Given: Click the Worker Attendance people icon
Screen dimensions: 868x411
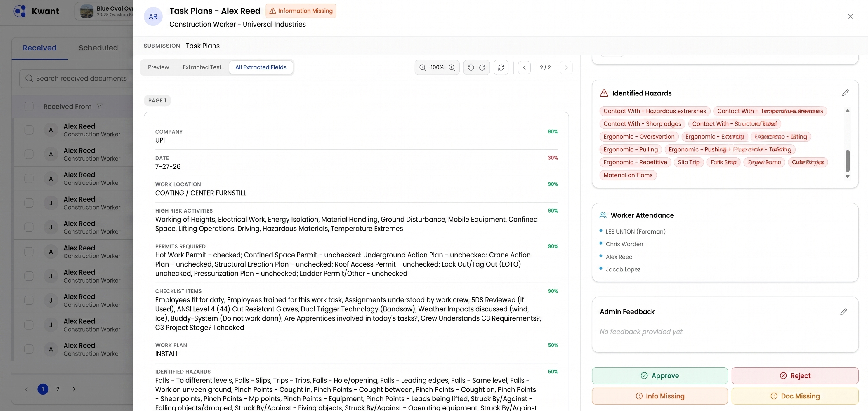Looking at the screenshot, I should (x=603, y=215).
